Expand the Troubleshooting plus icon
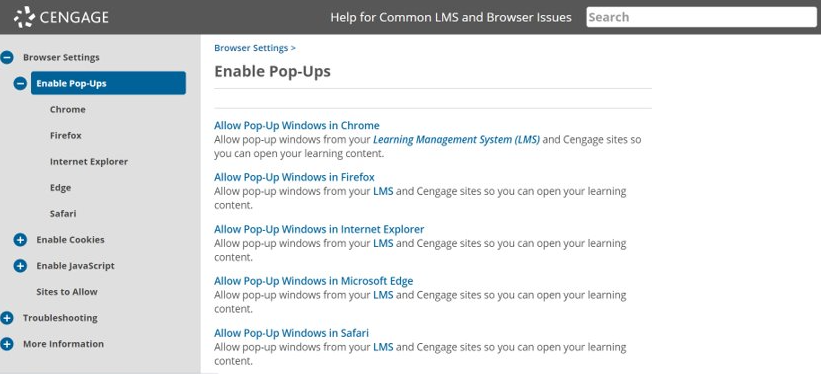This screenshot has width=821, height=374. click(7, 318)
